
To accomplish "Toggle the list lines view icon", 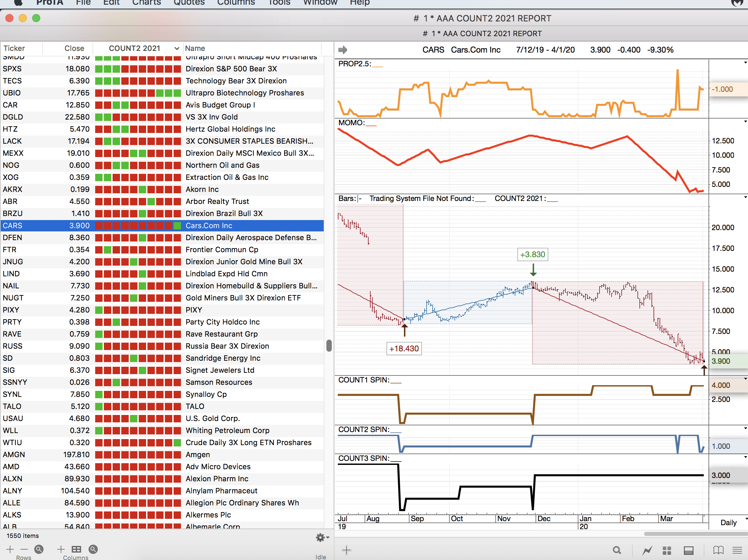I will pos(737,550).
